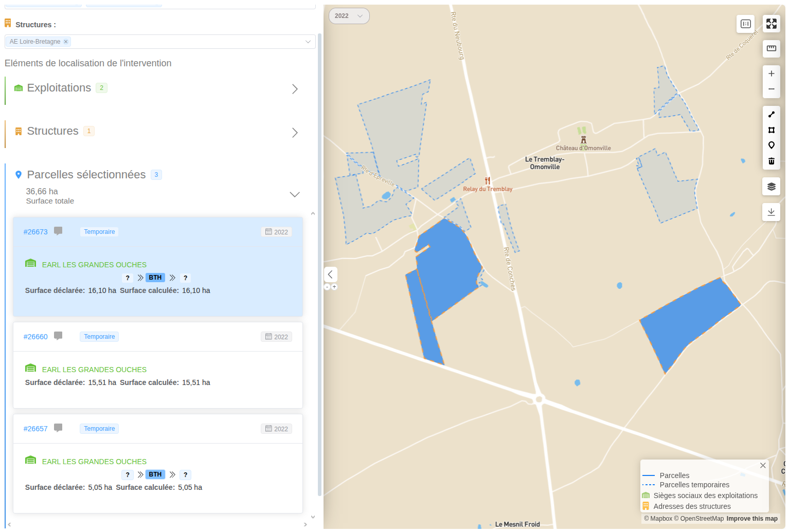
Task: Select the fullscreen map icon
Action: [772, 24]
